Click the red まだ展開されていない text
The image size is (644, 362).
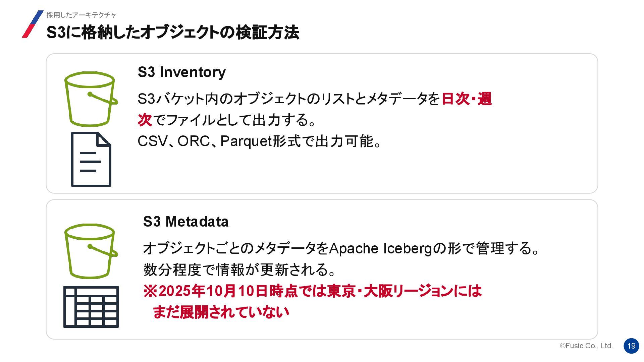[221, 312]
